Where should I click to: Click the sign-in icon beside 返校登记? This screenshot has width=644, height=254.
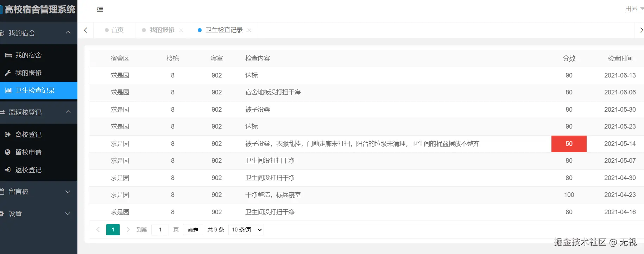[8, 170]
